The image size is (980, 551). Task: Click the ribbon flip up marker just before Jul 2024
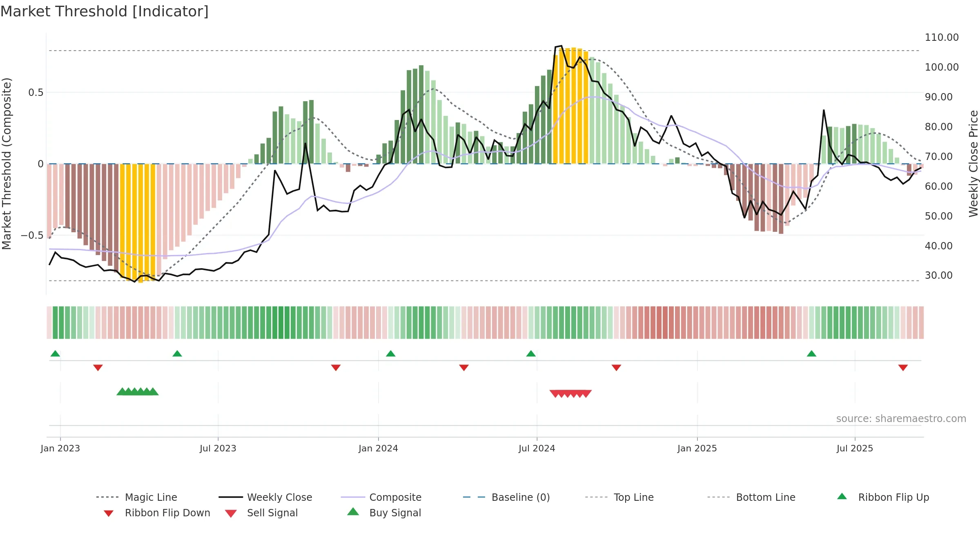(x=531, y=353)
